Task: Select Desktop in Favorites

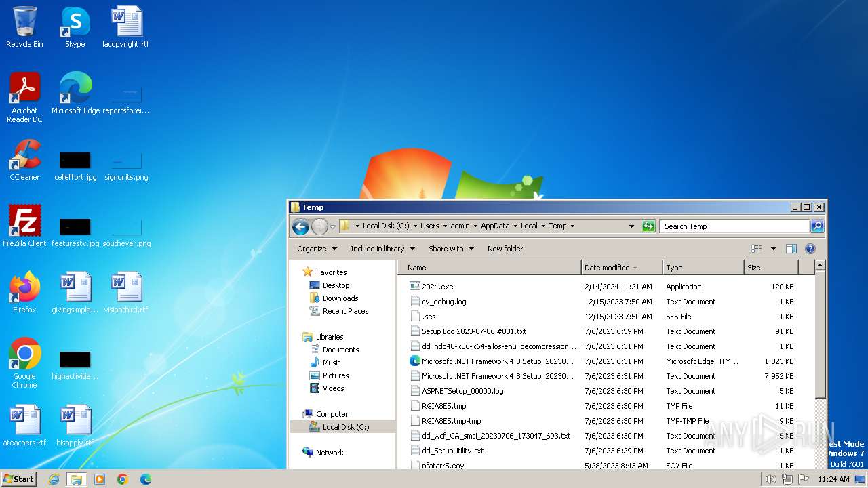Action: coord(336,285)
